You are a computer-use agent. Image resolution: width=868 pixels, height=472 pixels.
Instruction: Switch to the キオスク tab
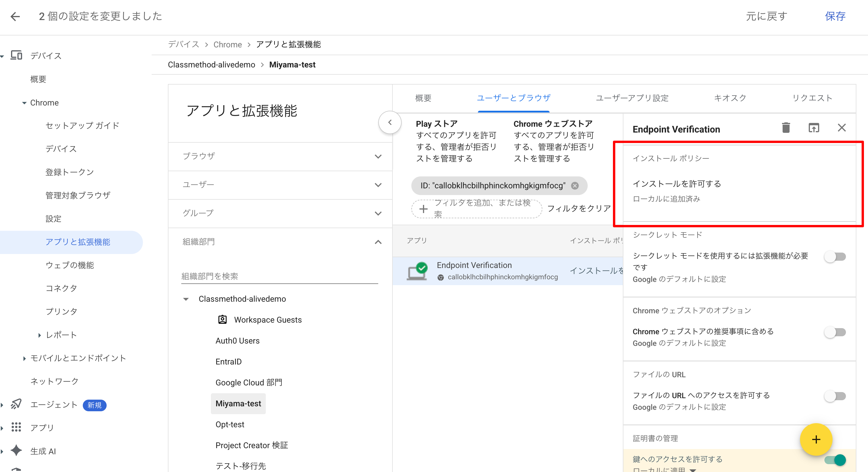(x=730, y=98)
